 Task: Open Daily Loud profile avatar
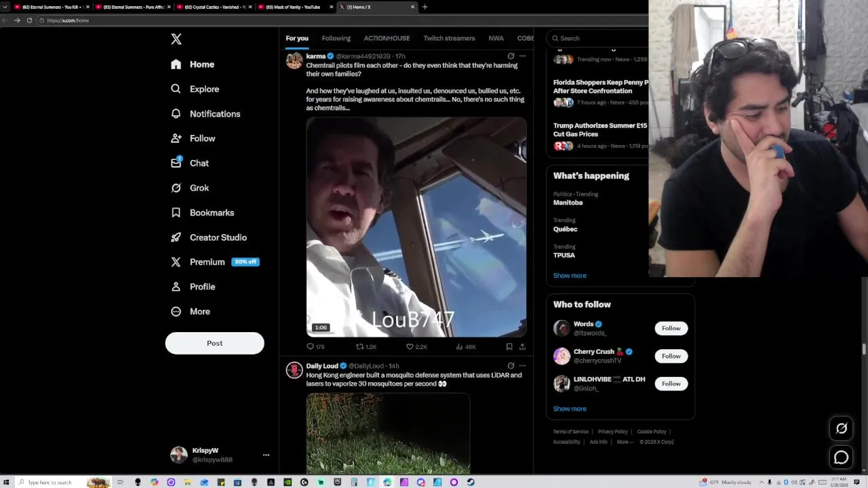(294, 370)
